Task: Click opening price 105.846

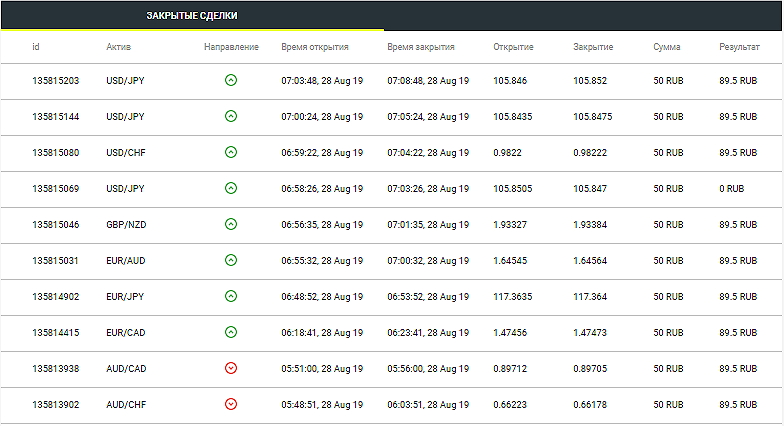Action: coord(510,80)
